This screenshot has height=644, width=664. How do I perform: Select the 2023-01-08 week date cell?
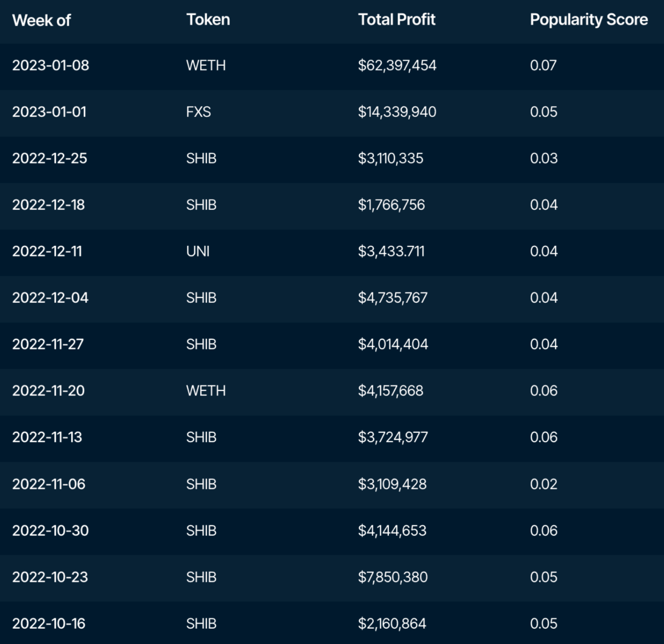51,65
